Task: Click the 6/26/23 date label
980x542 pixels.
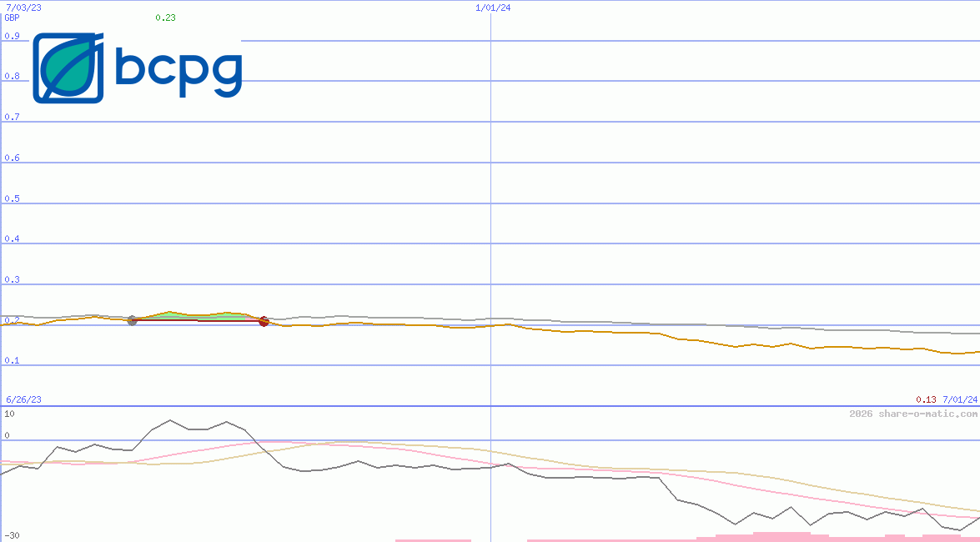Action: tap(23, 399)
